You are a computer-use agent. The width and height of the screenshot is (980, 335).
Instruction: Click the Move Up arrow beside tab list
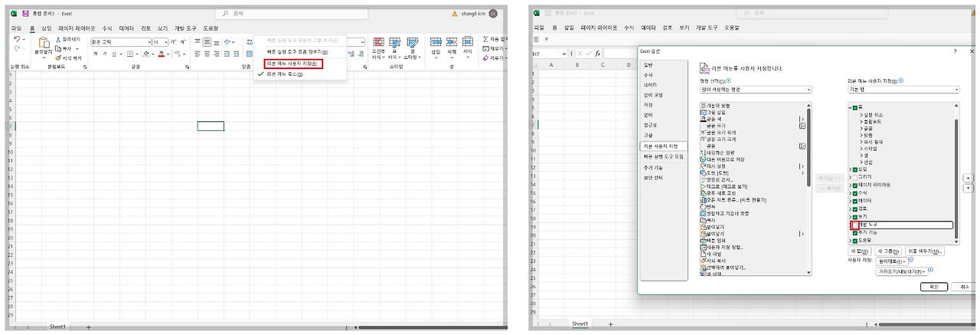tap(968, 178)
